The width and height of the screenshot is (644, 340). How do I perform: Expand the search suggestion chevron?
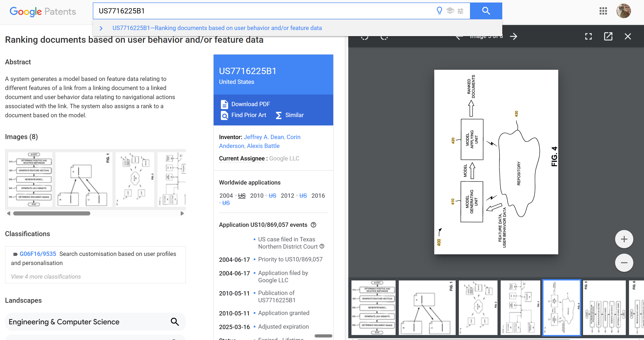click(x=101, y=28)
